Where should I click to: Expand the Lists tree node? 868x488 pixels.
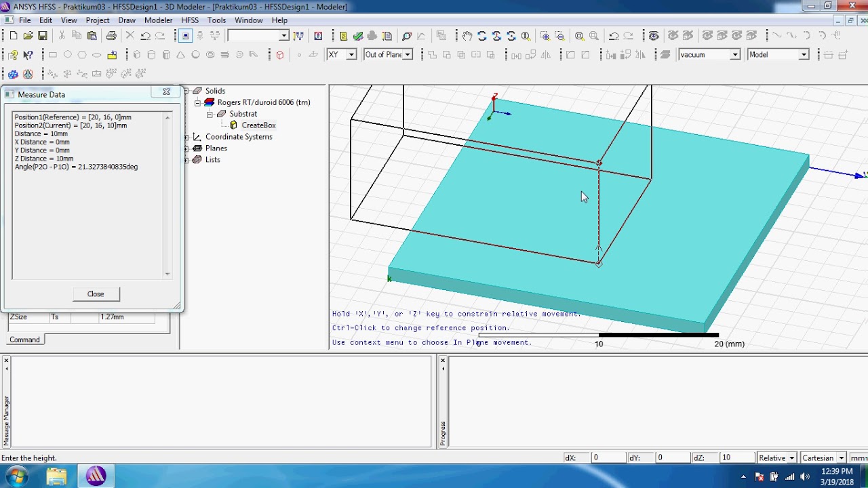point(186,160)
